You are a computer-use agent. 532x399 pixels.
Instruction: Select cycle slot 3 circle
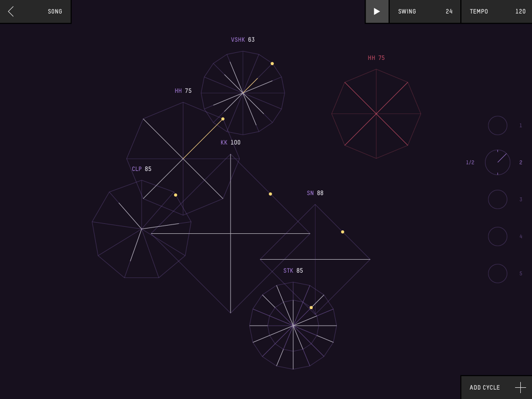coord(497,200)
